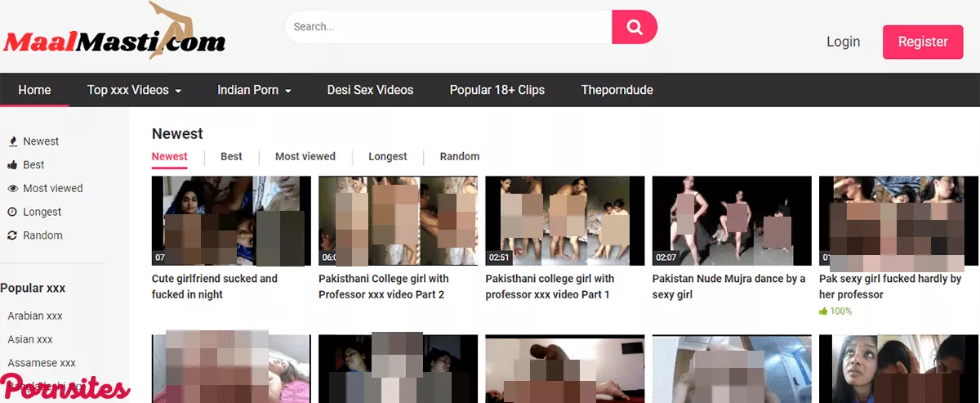Click the eye icon beside Most viewed
This screenshot has width=980, height=403.
(x=13, y=189)
